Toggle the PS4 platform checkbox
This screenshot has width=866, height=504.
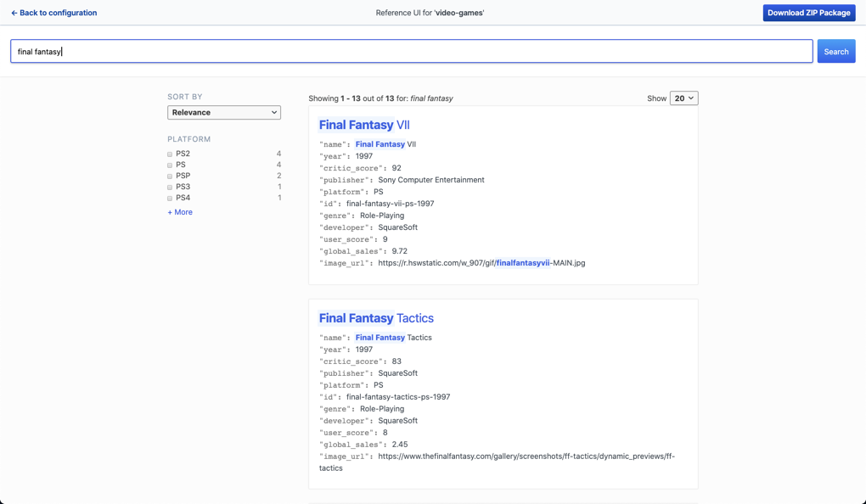click(169, 198)
